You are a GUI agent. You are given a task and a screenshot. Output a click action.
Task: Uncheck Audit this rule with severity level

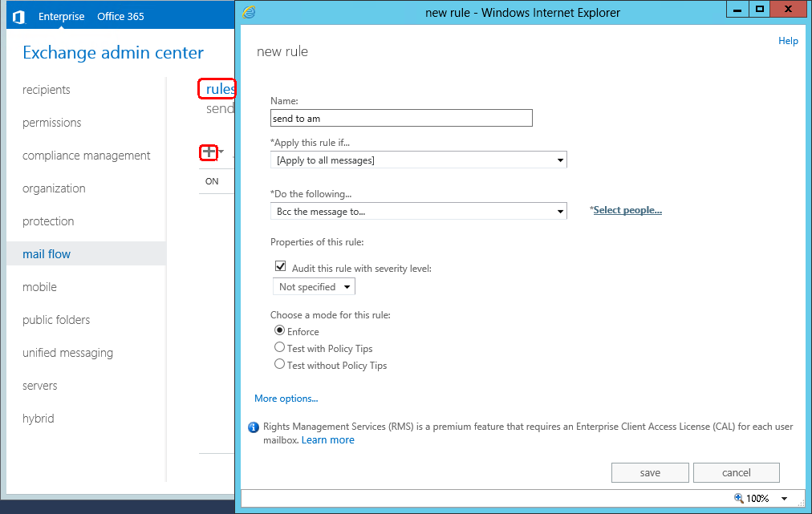pos(280,266)
